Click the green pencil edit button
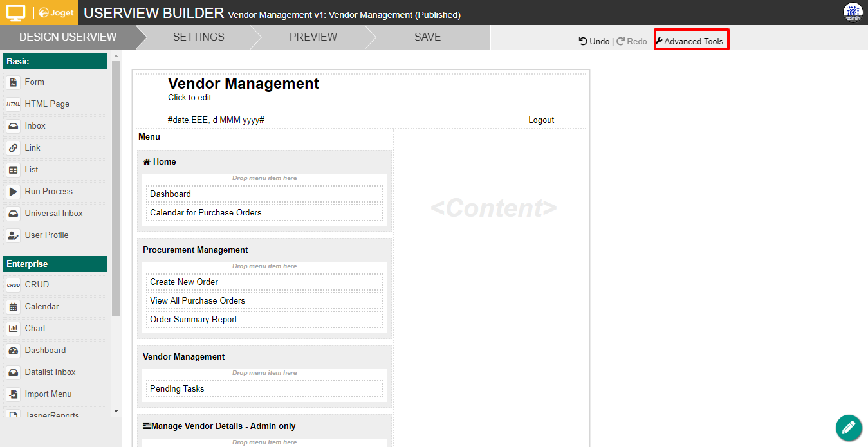 tap(848, 428)
